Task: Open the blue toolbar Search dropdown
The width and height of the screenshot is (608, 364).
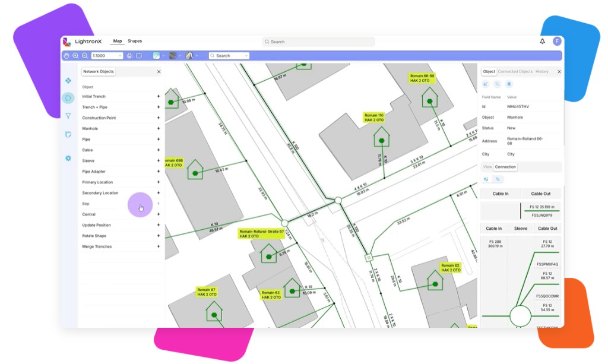Action: pos(229,56)
